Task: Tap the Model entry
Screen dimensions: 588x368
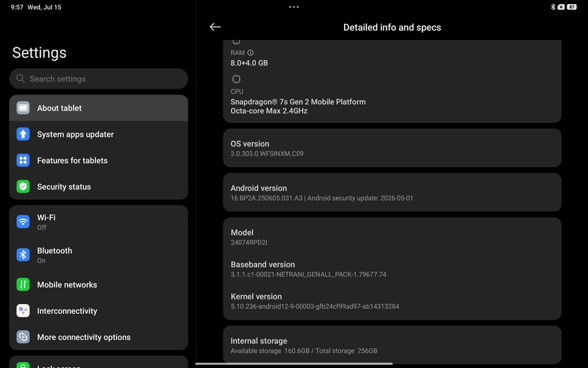Action: tap(392, 237)
